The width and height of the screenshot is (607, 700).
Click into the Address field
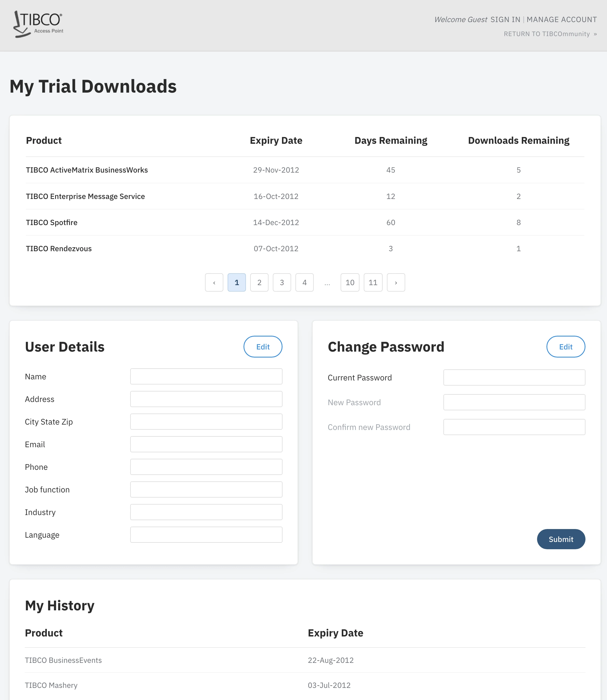coord(206,399)
